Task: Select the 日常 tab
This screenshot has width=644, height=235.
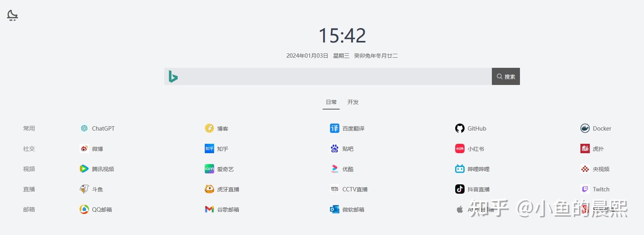Action: point(331,102)
